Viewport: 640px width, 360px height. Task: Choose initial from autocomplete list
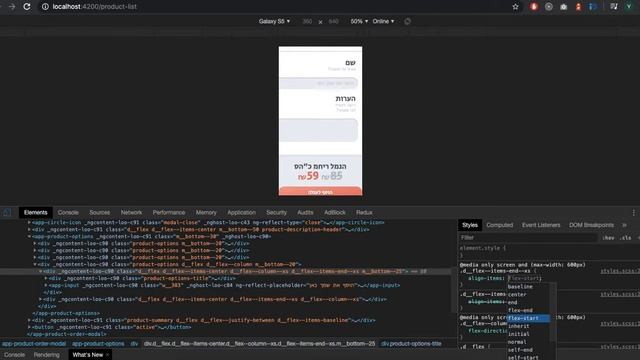529,334
